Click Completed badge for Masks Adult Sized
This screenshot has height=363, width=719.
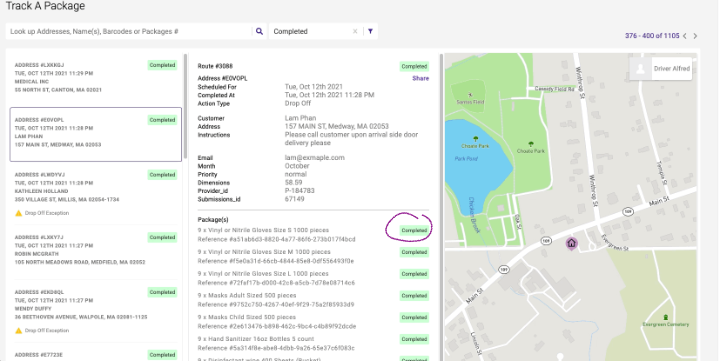point(414,296)
